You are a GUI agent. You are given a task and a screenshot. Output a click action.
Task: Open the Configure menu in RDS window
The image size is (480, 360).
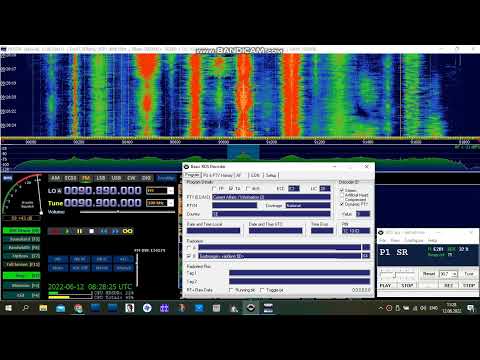coord(414,240)
